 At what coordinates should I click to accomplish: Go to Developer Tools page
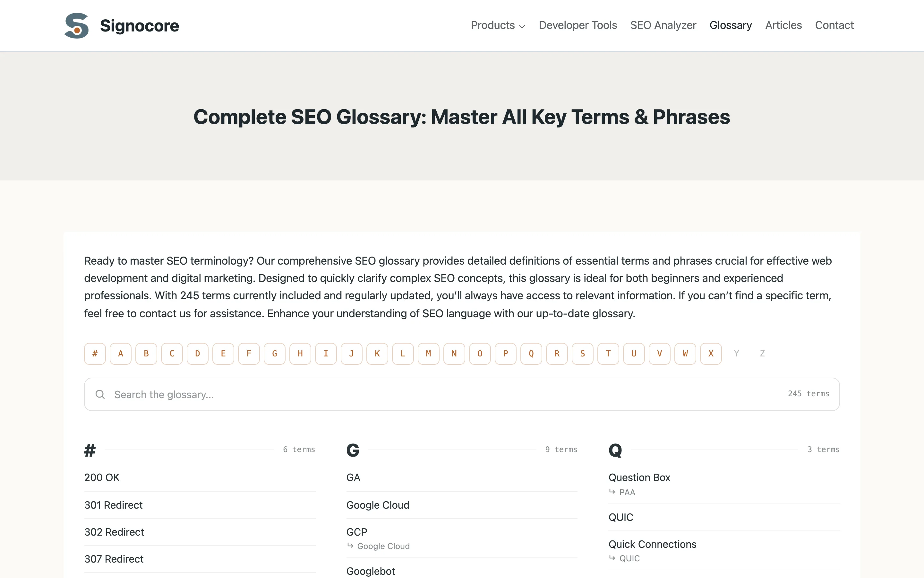(x=578, y=25)
